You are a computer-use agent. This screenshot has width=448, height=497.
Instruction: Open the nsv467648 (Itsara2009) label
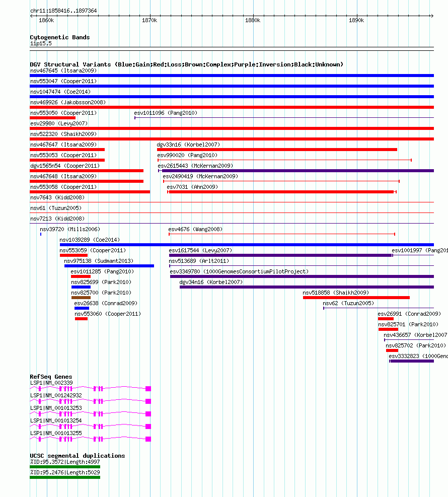point(63,176)
